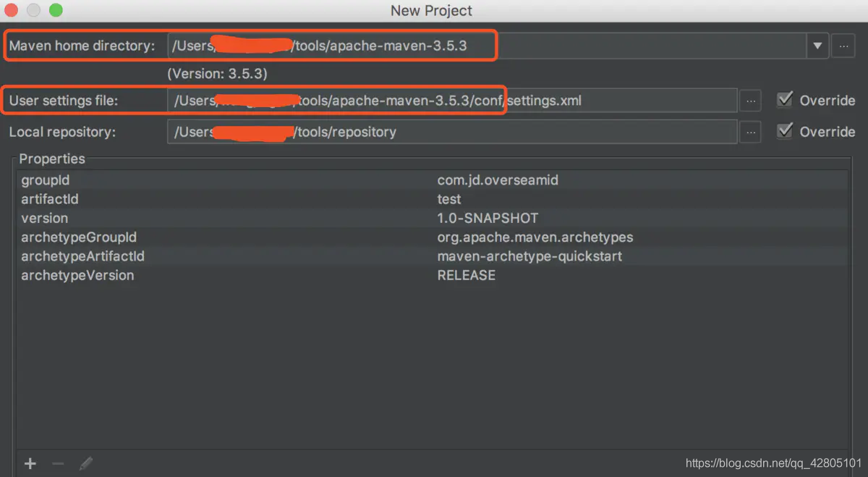This screenshot has width=868, height=477.
Task: Browse for the user settings file
Action: (x=750, y=100)
